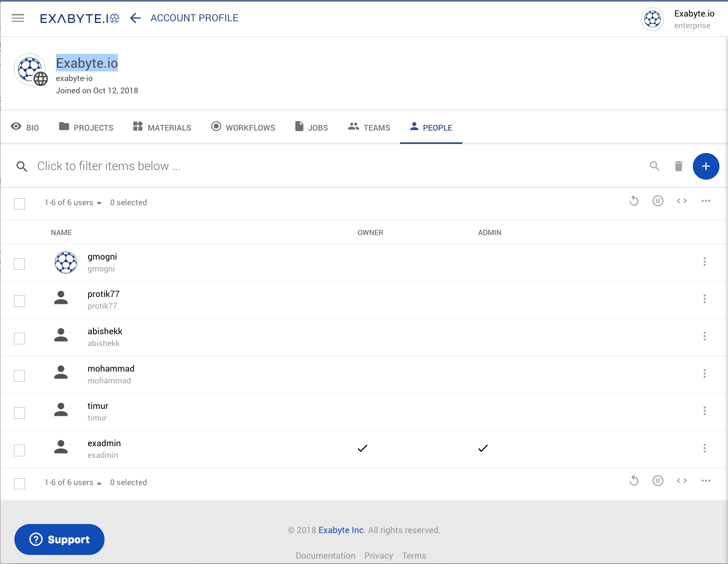This screenshot has width=728, height=564.
Task: Click the delete (trash) icon in the filter bar
Action: coord(678,166)
